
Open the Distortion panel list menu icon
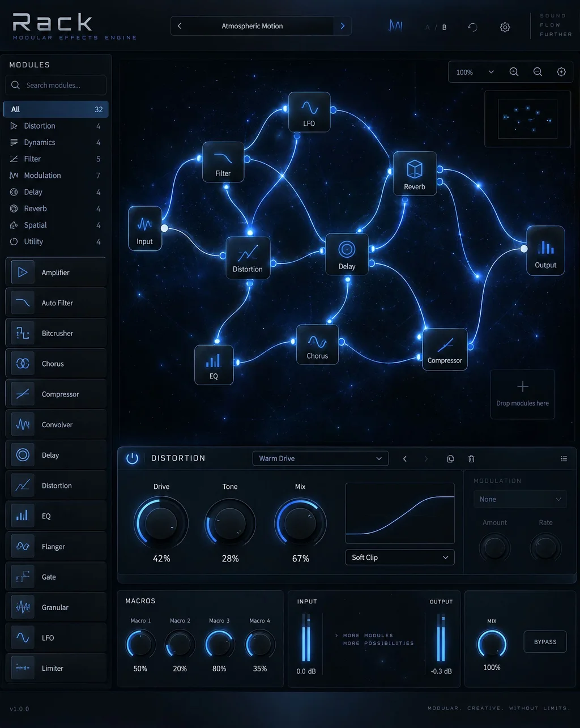[x=564, y=459]
